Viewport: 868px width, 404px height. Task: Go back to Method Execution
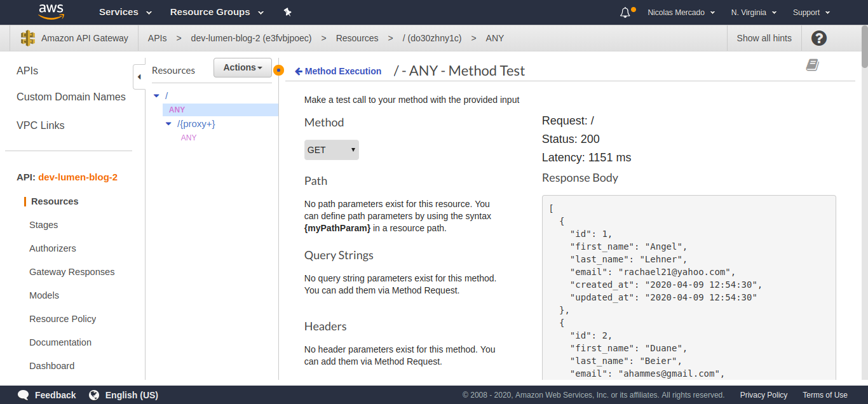pos(338,71)
